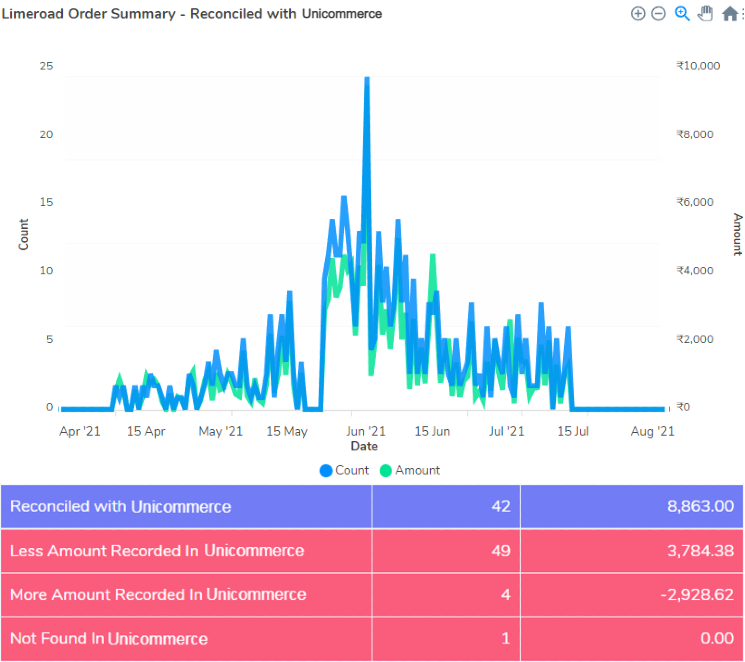Click the negative amount -2,928.62
The height and width of the screenshot is (662, 745).
pyautogui.click(x=697, y=595)
